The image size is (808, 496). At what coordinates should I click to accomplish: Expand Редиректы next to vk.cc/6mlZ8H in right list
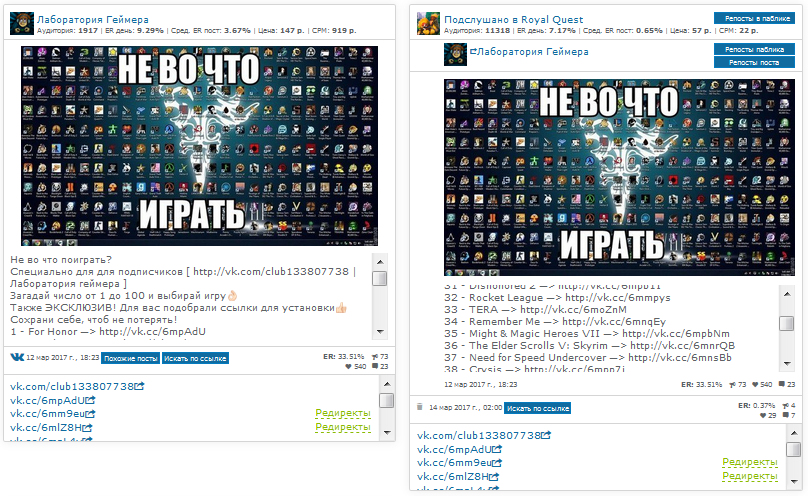(750, 476)
